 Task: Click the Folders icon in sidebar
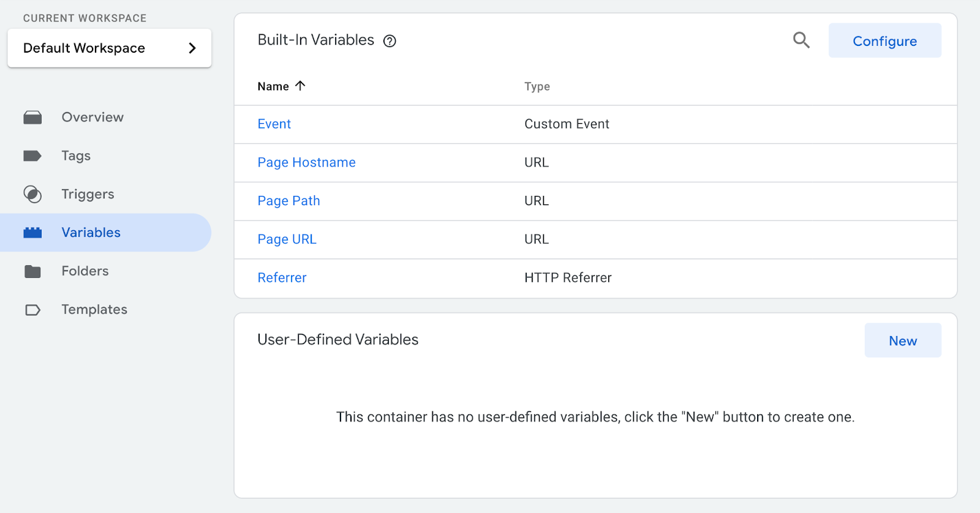[32, 271]
